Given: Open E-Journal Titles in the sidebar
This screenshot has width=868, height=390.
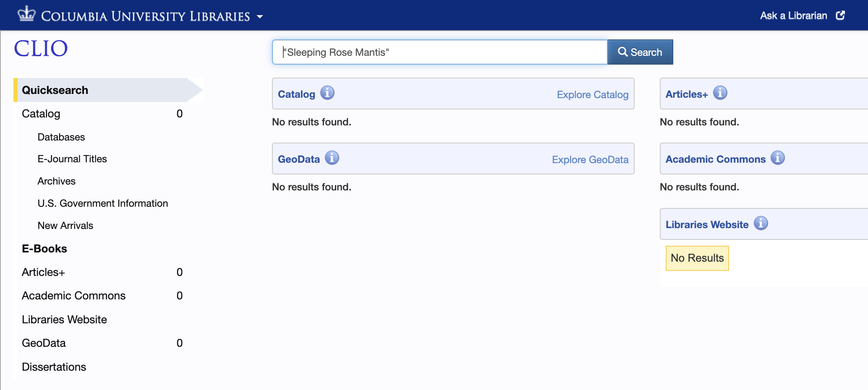Looking at the screenshot, I should (x=72, y=159).
